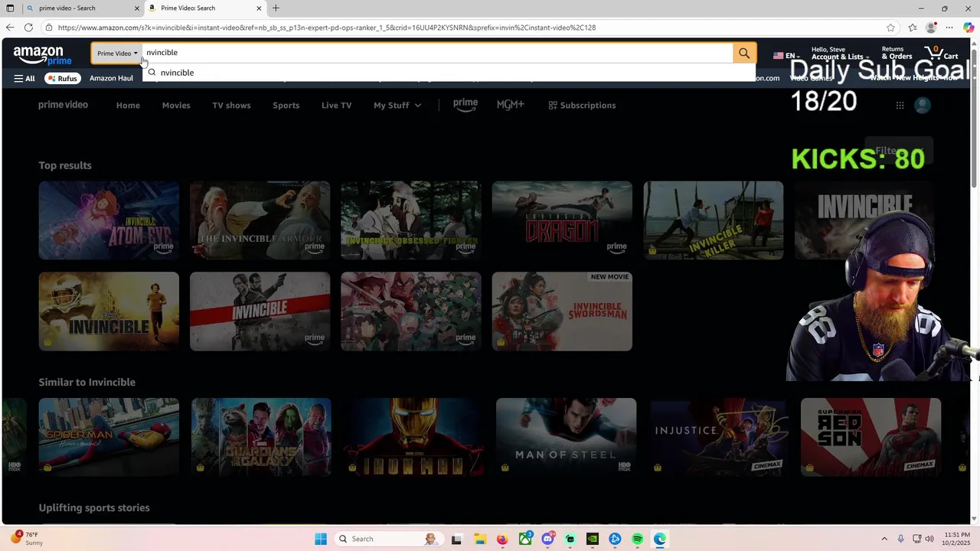Open the Edge profile account icon
980x551 pixels.
point(931,28)
